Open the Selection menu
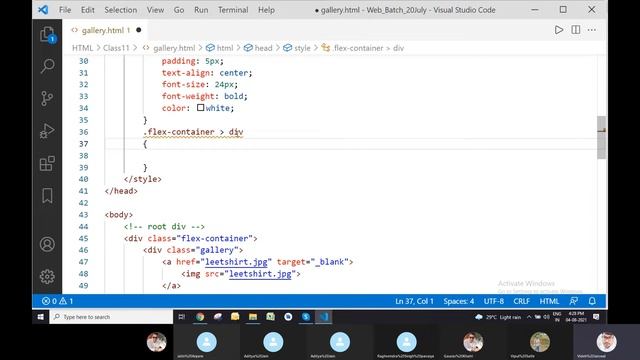Viewport: 640px width, 360px height. 120,10
